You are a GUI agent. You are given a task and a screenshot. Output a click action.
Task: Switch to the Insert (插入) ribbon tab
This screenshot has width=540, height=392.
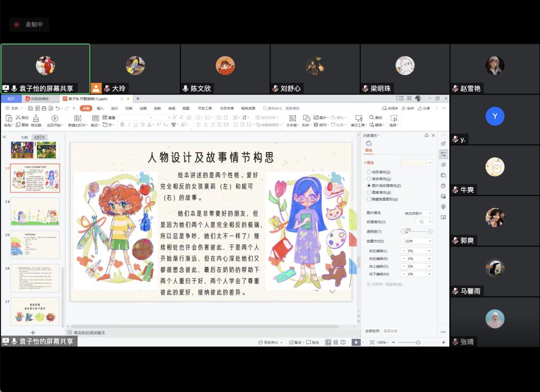(100, 108)
